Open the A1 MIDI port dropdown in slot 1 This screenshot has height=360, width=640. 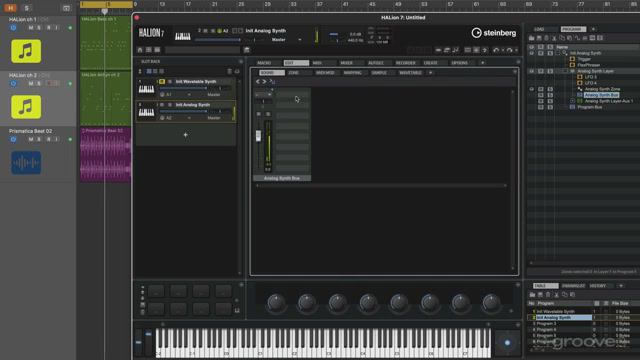[x=189, y=95]
